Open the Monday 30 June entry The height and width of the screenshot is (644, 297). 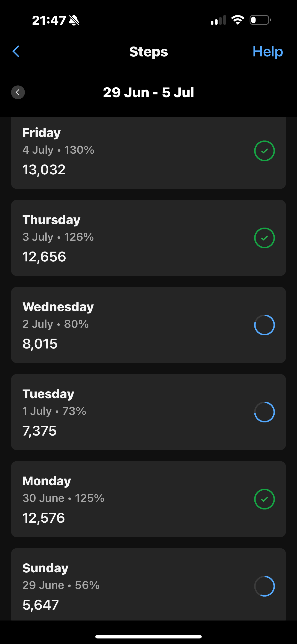click(x=148, y=499)
